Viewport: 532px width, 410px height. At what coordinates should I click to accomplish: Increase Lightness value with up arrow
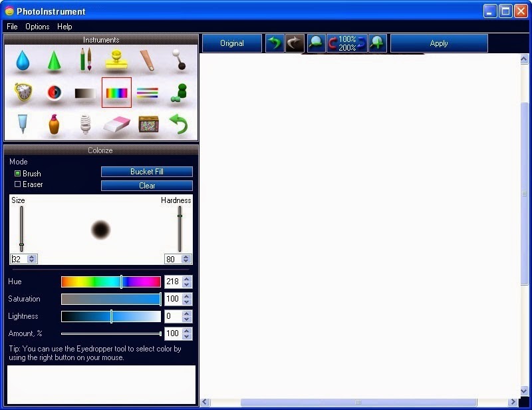(x=187, y=313)
